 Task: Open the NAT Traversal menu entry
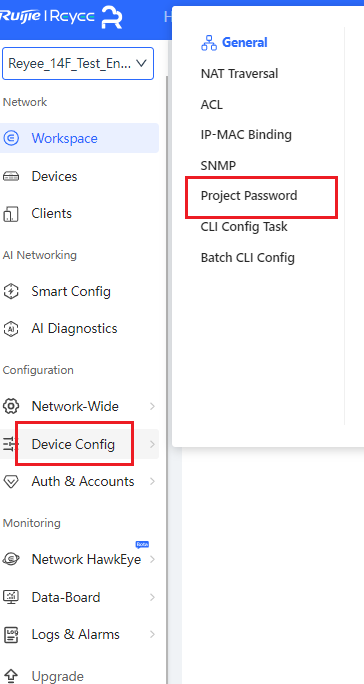click(239, 73)
